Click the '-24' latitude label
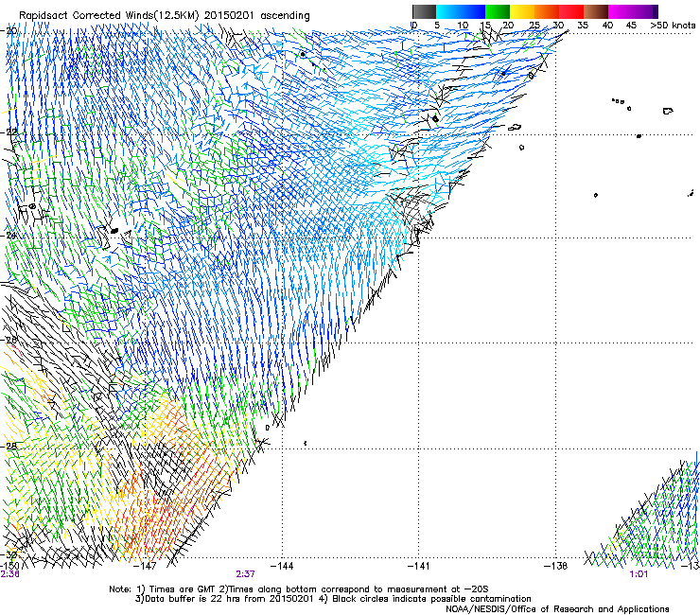The width and height of the screenshot is (700, 615). 9,236
